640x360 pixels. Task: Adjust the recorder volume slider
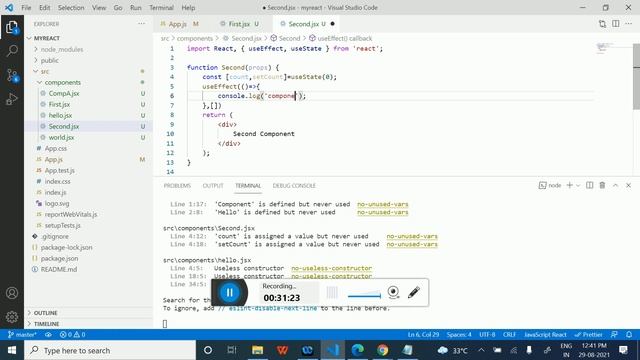tap(364, 296)
